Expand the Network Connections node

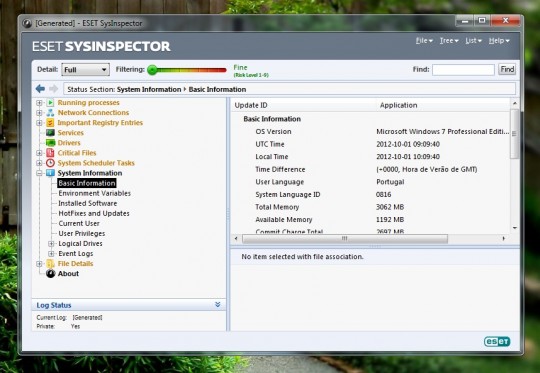coord(39,113)
